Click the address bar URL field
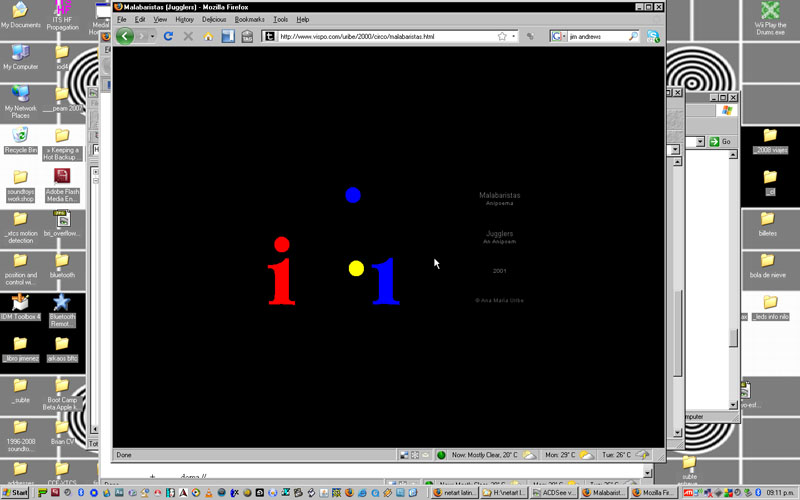This screenshot has width=800, height=500. [x=380, y=36]
